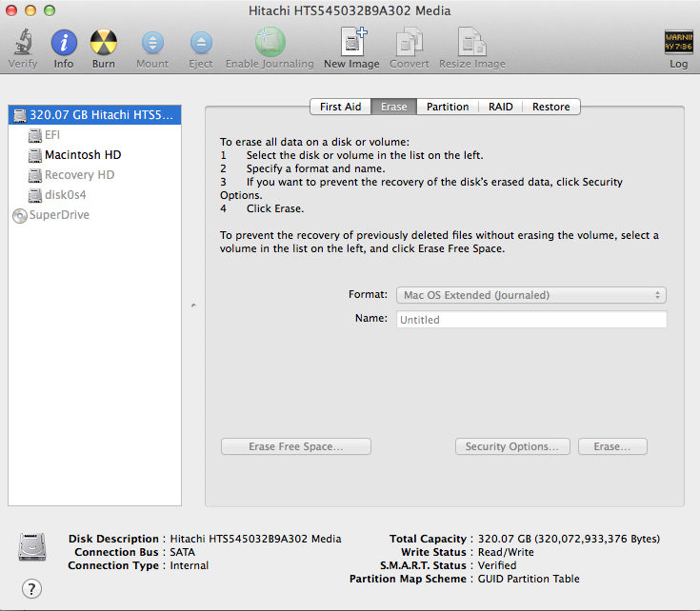Switch to the First Aid tab
700x611 pixels.
[340, 107]
